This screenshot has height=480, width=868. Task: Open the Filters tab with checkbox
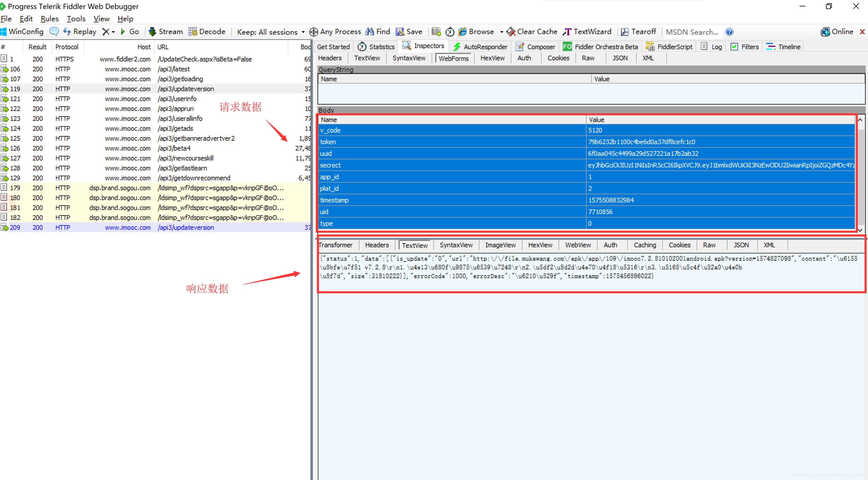point(744,47)
